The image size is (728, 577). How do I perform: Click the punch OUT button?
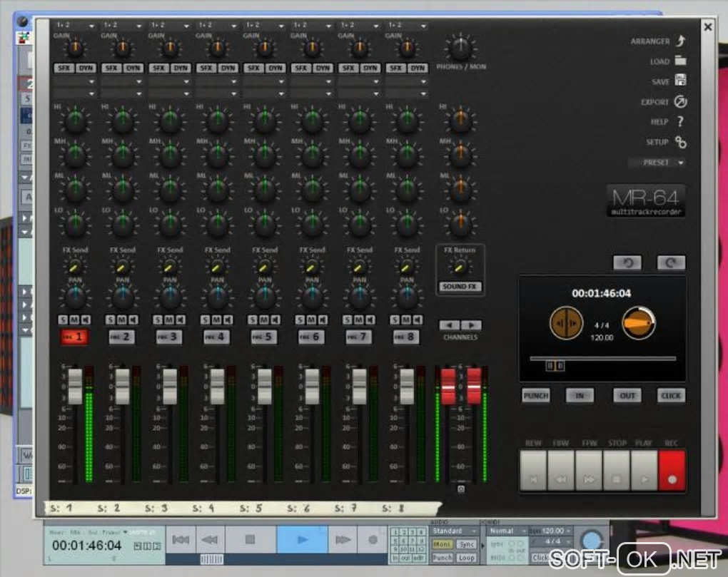627,396
